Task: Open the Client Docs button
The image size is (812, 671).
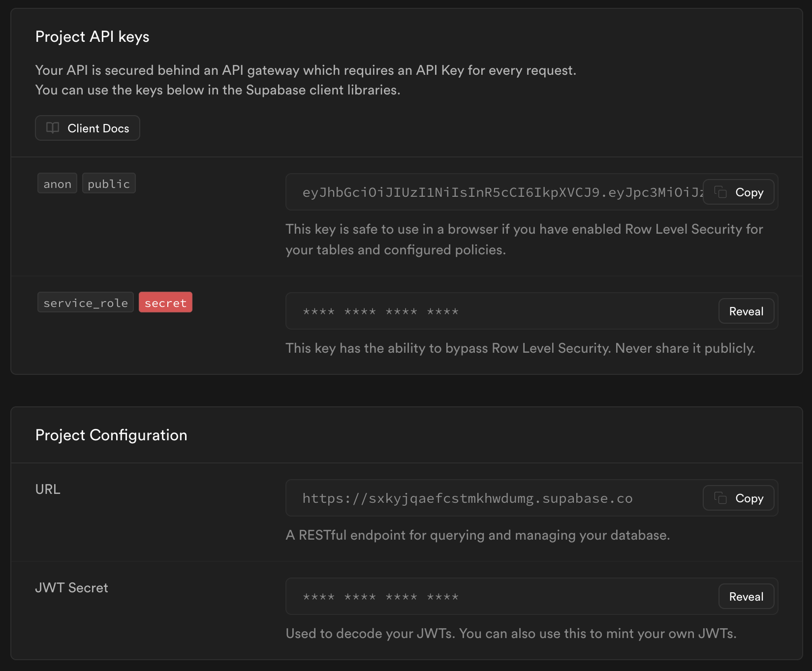Action: [88, 128]
